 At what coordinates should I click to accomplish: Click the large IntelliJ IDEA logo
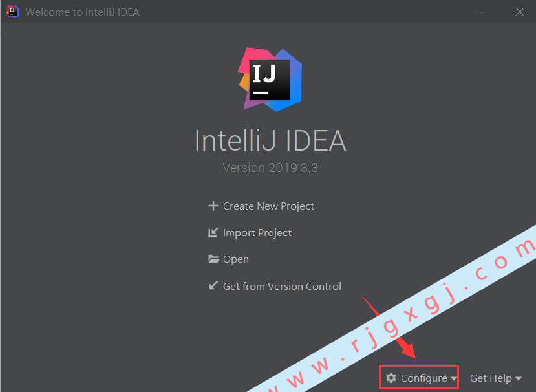[270, 78]
